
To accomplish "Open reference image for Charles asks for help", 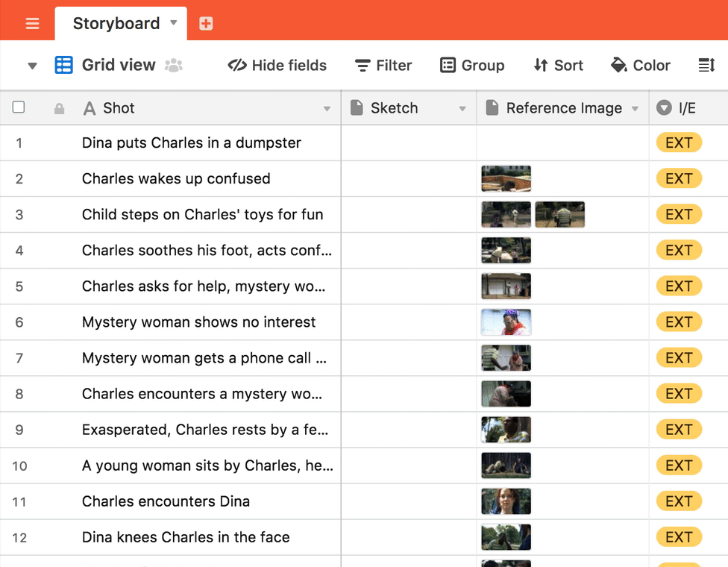I will (506, 286).
